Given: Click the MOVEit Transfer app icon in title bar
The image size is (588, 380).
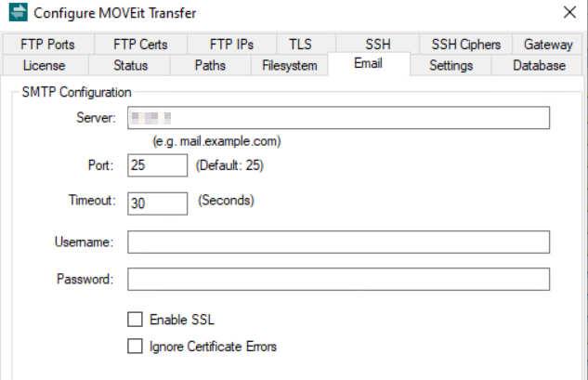Looking at the screenshot, I should point(18,12).
